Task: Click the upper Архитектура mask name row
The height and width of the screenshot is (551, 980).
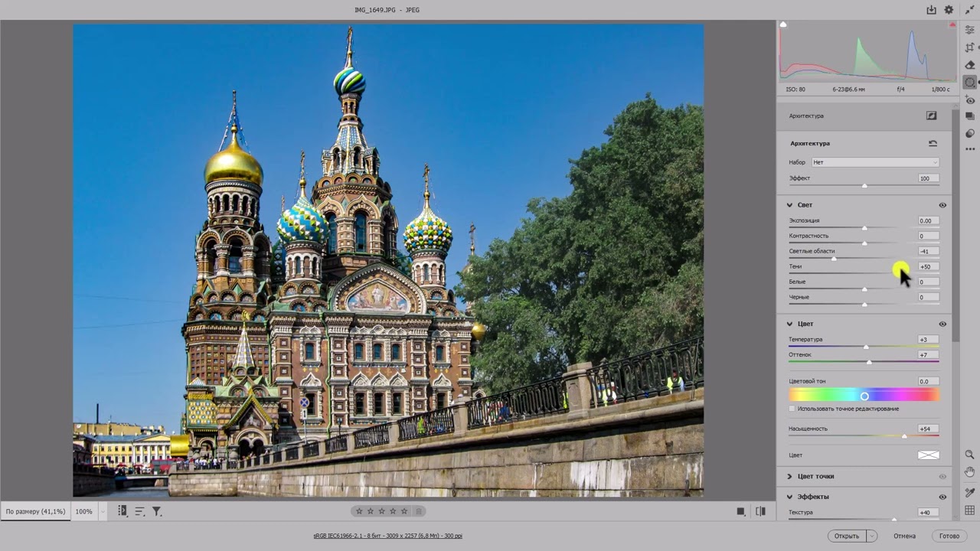Action: click(x=864, y=116)
